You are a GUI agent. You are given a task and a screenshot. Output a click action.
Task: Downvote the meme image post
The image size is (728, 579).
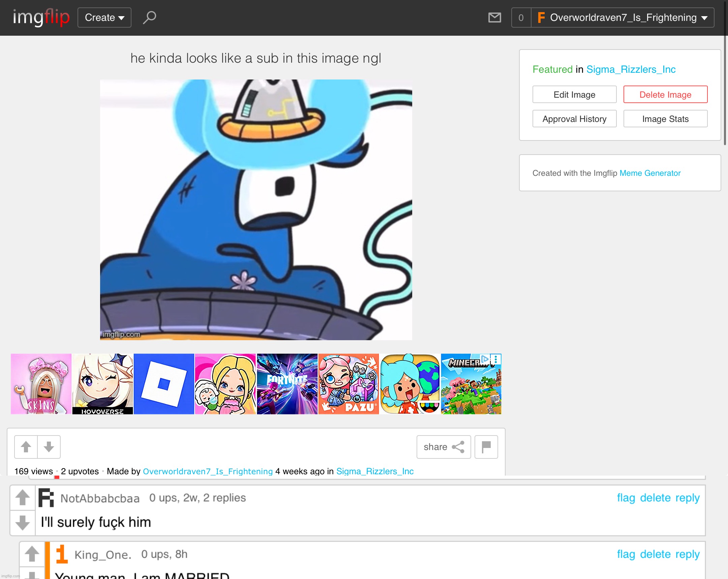click(49, 447)
